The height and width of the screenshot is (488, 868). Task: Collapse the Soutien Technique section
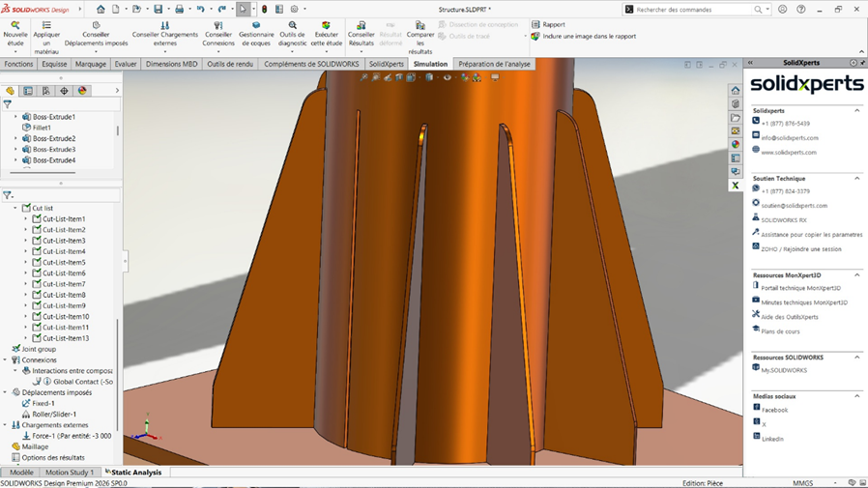[x=856, y=179]
